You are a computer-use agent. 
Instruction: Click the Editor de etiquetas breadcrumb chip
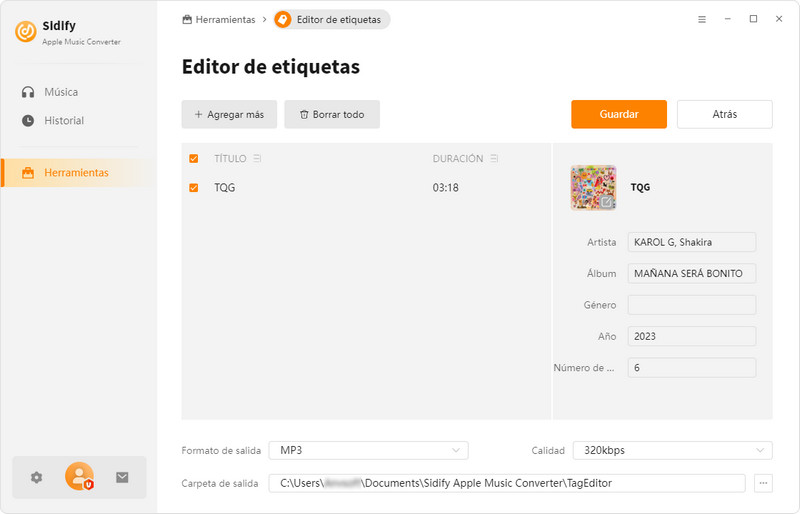click(x=332, y=19)
